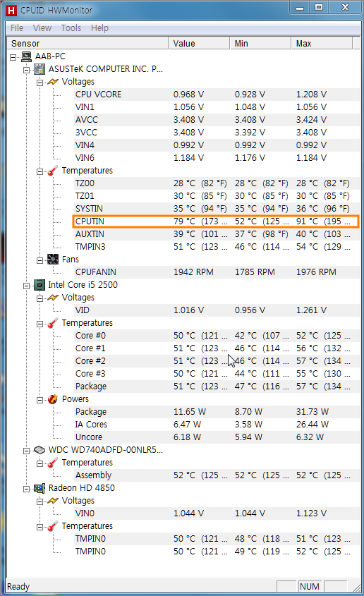Collapse the ASUSTeK COMPUTER node
Viewport: 364px width, 596px height.
pyautogui.click(x=26, y=70)
